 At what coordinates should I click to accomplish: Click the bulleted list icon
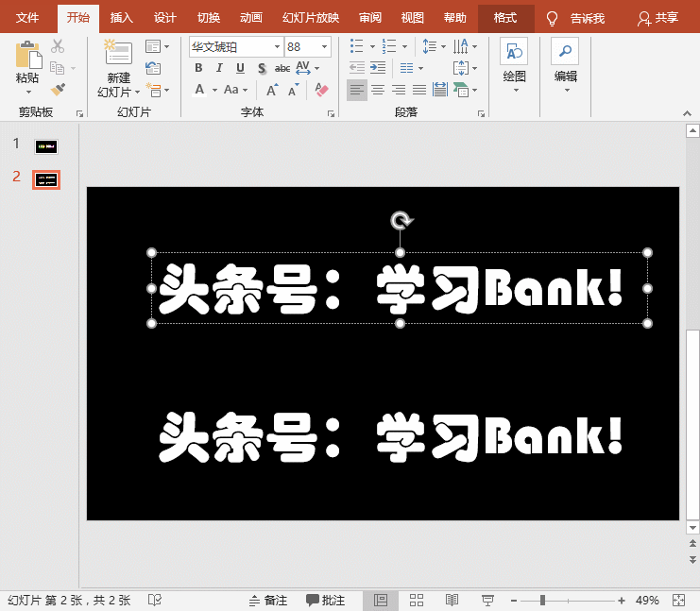[357, 46]
